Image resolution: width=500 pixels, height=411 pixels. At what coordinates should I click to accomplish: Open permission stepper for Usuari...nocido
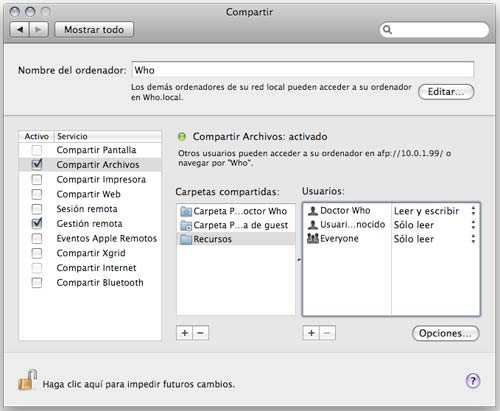[x=473, y=225]
